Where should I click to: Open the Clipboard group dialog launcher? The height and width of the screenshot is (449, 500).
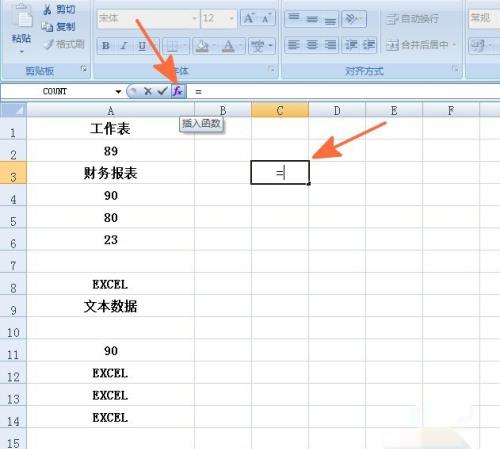84,69
